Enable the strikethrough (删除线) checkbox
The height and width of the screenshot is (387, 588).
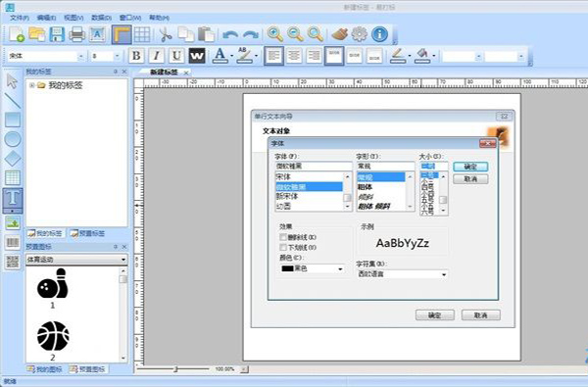[x=283, y=237]
